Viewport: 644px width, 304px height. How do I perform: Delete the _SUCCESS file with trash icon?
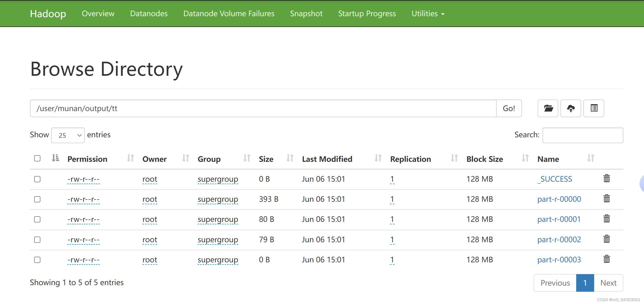pyautogui.click(x=606, y=178)
